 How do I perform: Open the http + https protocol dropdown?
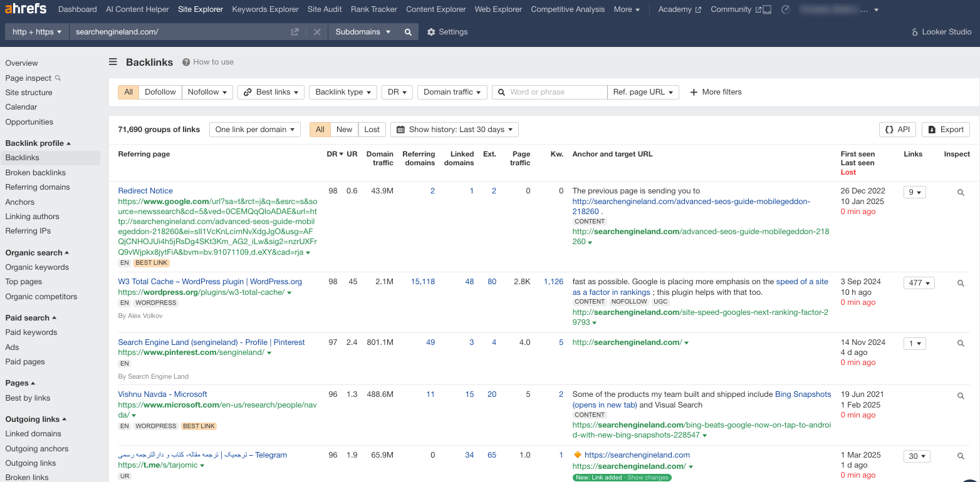(37, 32)
